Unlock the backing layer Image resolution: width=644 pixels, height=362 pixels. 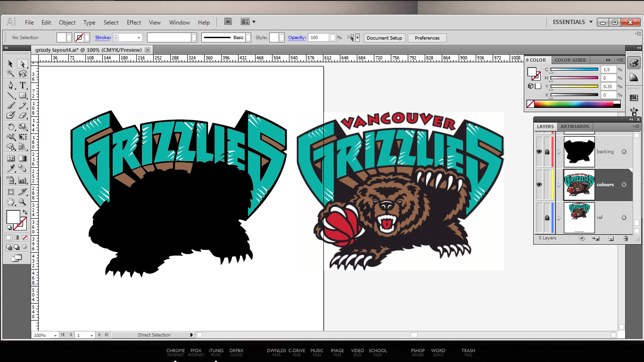coord(547,152)
